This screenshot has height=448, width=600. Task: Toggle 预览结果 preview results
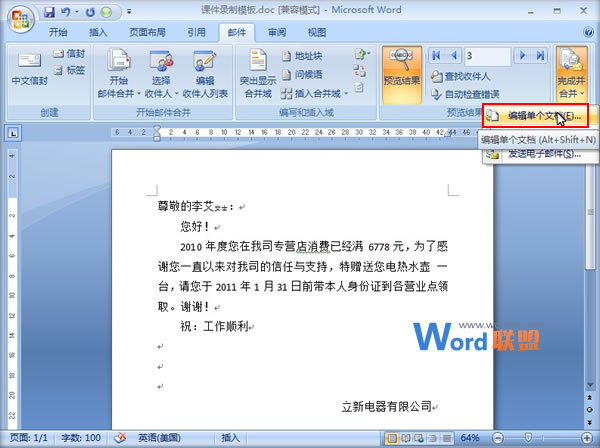pos(402,75)
